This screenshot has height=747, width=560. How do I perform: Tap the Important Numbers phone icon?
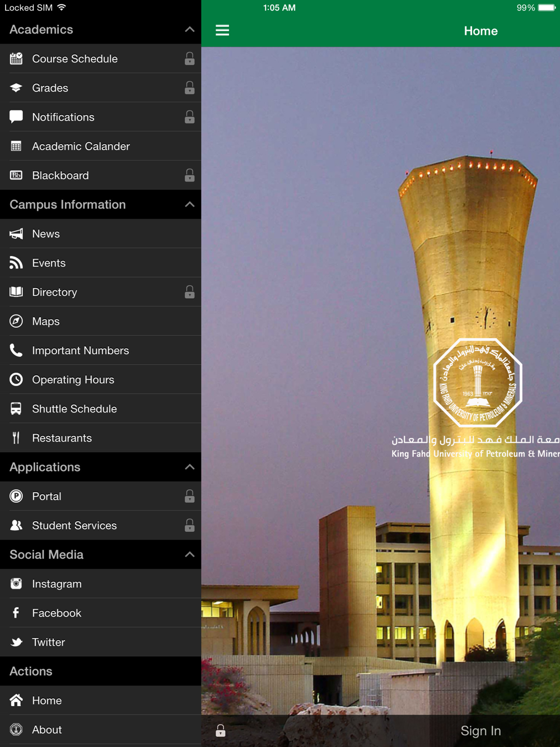pyautogui.click(x=16, y=350)
